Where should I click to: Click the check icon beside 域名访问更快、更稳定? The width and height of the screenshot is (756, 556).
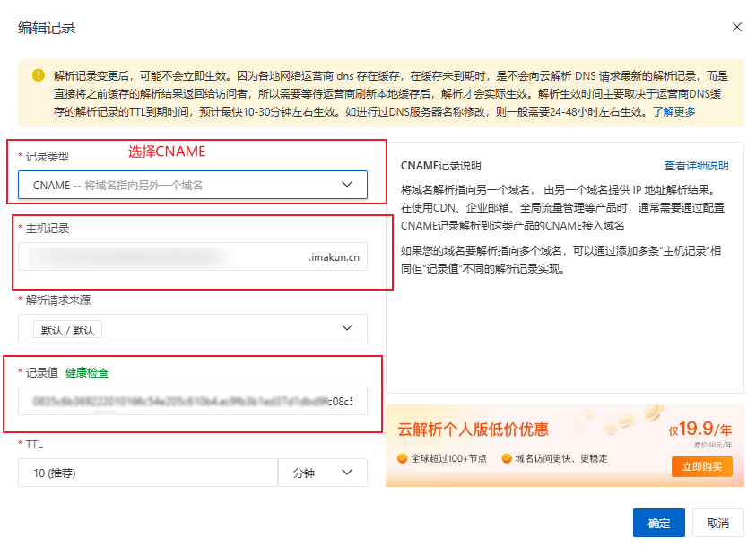pyautogui.click(x=508, y=458)
